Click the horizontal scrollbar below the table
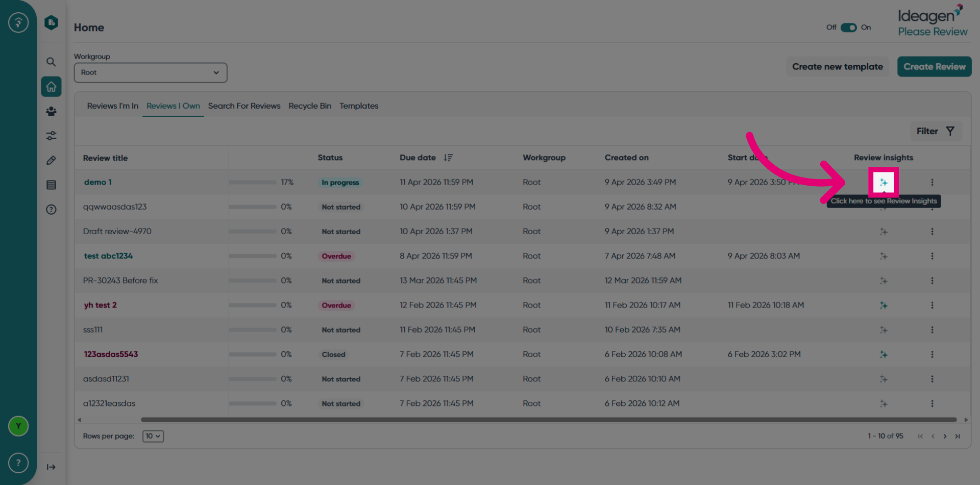 (549, 420)
